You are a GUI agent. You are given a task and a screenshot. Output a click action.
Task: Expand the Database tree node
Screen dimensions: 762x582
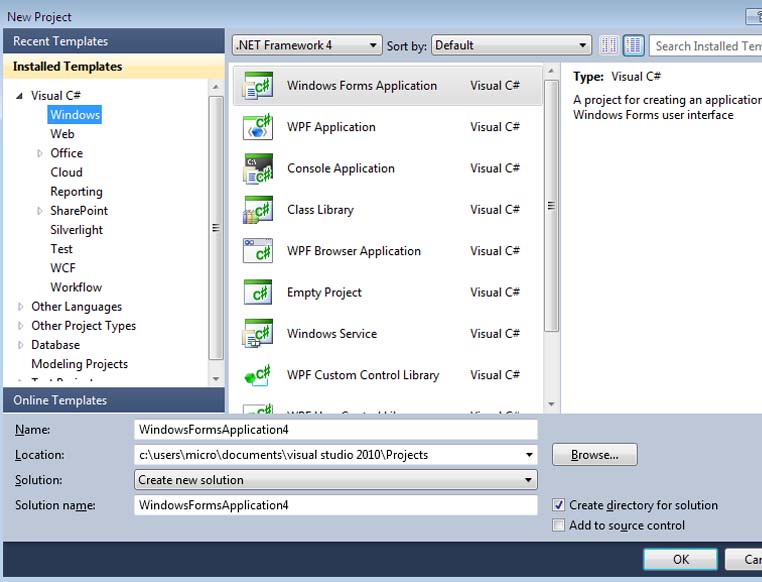20,345
